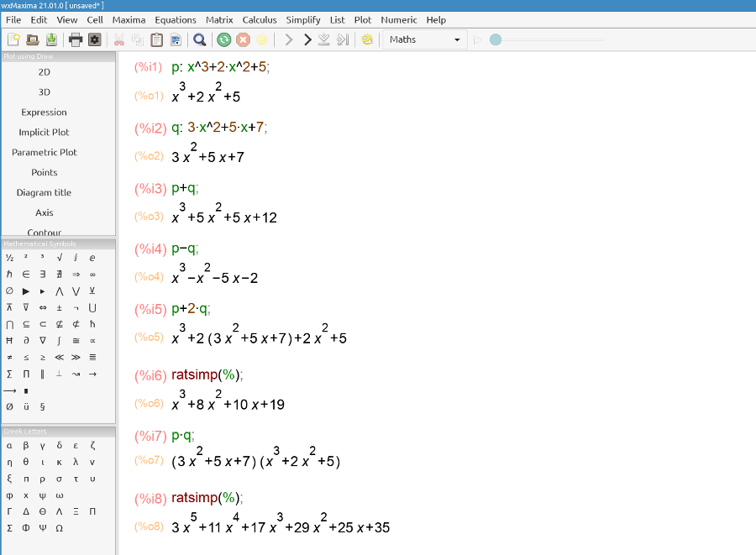Click the Parametric Plot sidebar entry

(43, 152)
